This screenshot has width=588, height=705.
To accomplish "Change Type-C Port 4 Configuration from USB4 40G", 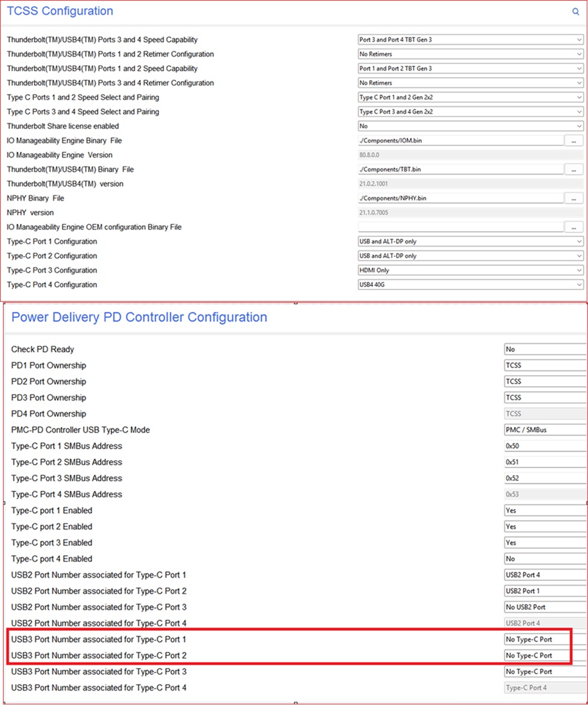I will pos(470,285).
